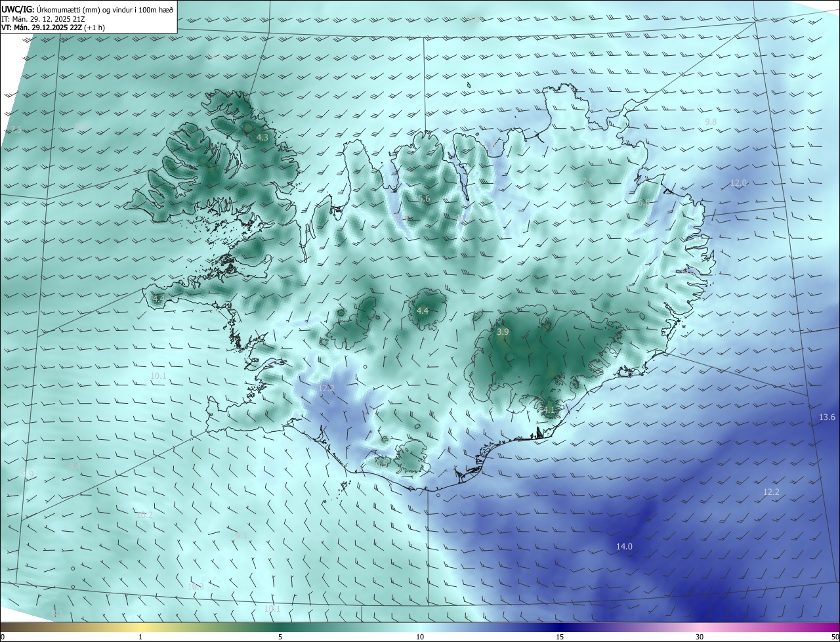Viewport: 840px width, 642px height.
Task: Click the 4.4 value inside the central Hofsjökull glacier outline
Action: 423,310
